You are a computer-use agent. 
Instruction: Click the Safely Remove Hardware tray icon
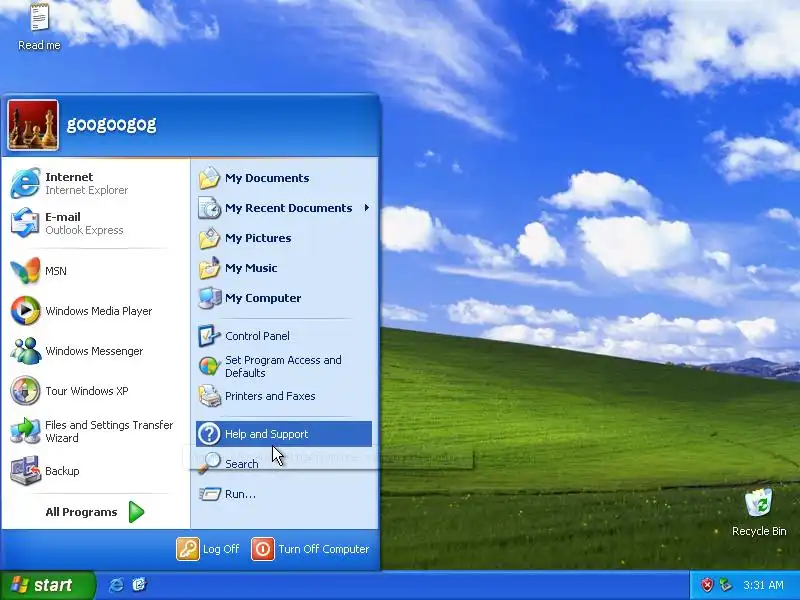[x=725, y=585]
